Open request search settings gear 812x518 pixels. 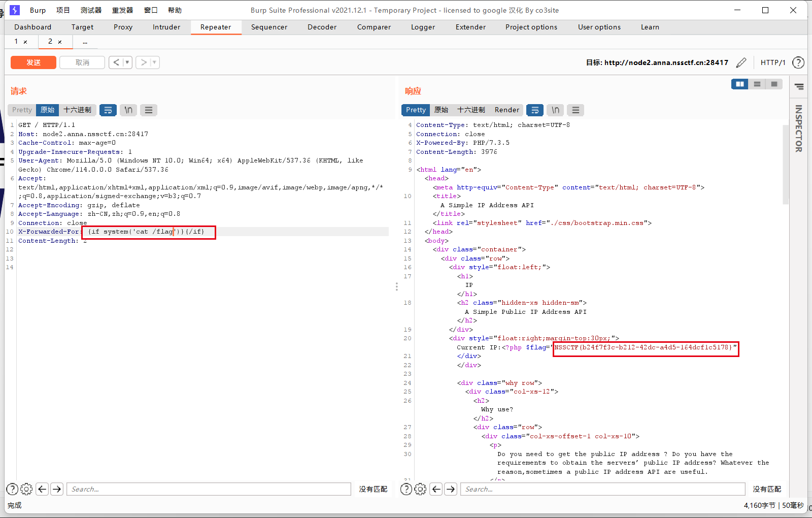pyautogui.click(x=26, y=489)
